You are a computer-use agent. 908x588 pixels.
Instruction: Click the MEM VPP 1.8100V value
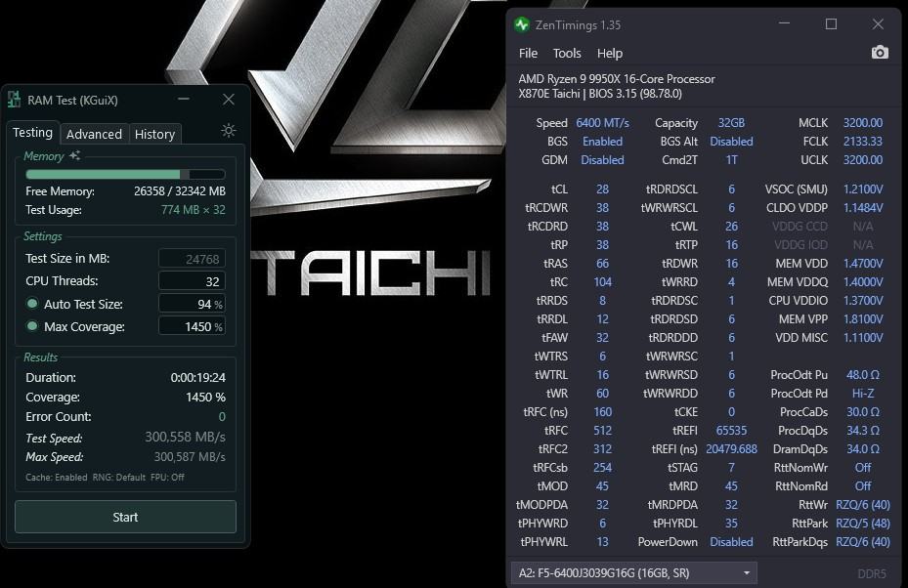tap(863, 318)
